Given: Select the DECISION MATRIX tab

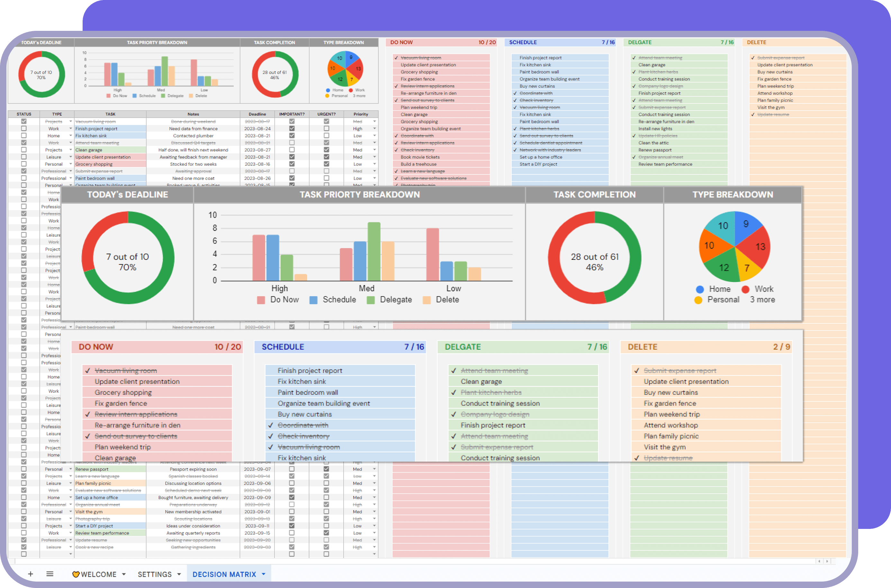Looking at the screenshot, I should click(224, 574).
